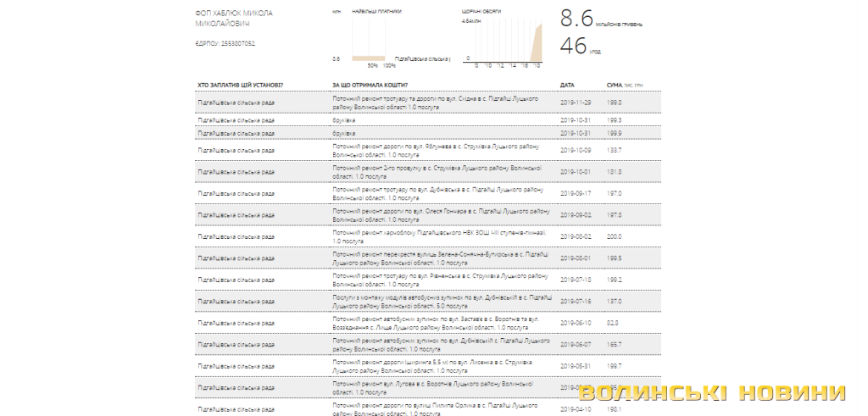Click the ЄДРПОУ code 2553807052
Viewport: 868px width, 416px height.
coord(225,43)
